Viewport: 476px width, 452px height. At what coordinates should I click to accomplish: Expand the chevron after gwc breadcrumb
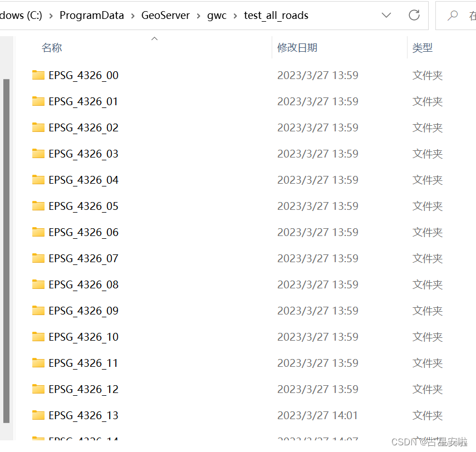[235, 16]
